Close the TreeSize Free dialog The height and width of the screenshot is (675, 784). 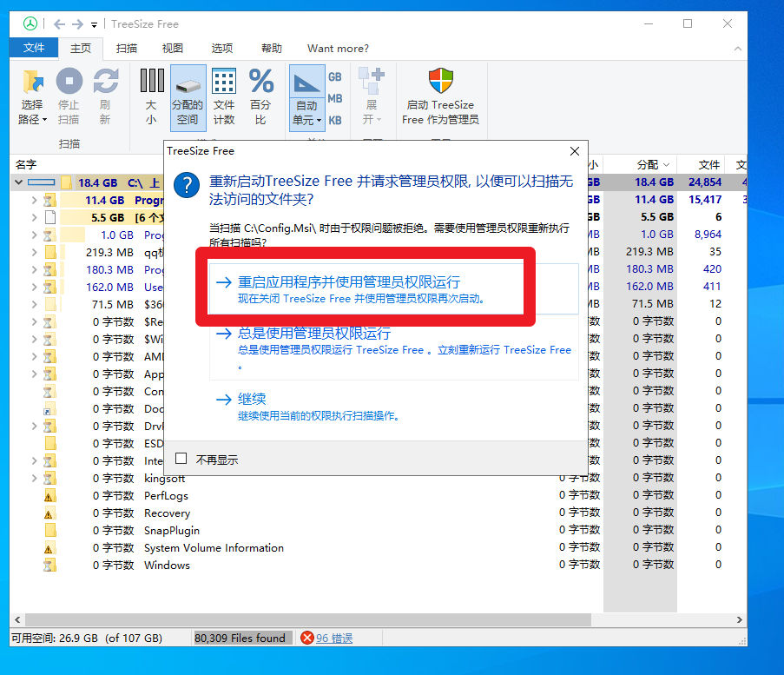coord(575,151)
